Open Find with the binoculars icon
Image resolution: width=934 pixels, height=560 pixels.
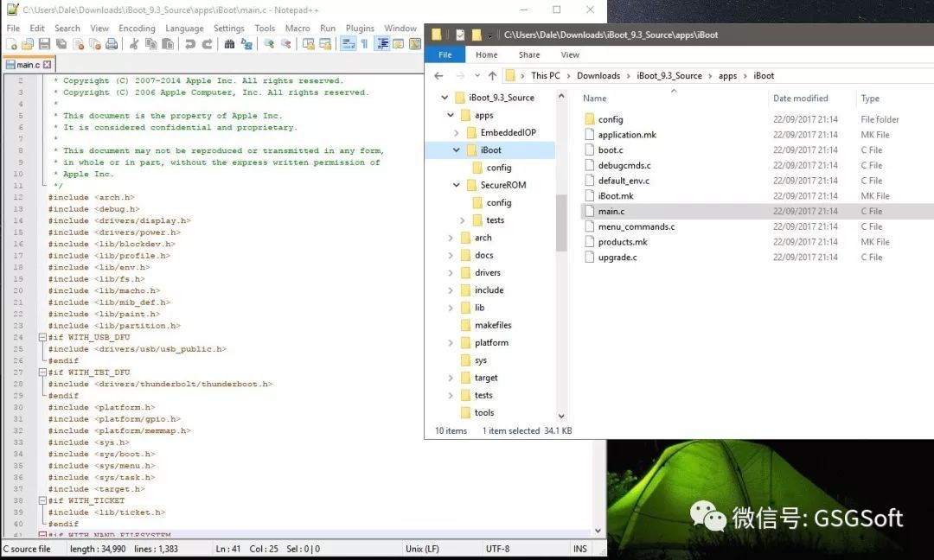pyautogui.click(x=229, y=44)
